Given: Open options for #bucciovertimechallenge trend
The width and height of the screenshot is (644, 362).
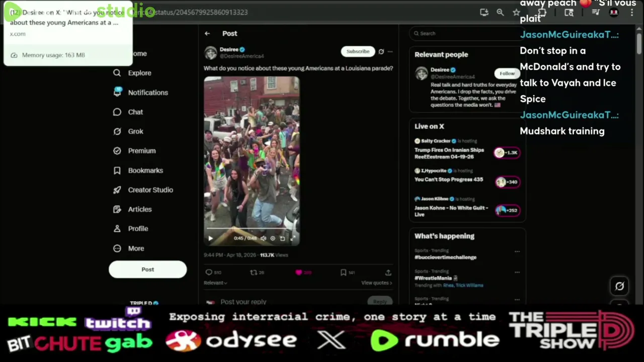Looking at the screenshot, I should click(517, 251).
